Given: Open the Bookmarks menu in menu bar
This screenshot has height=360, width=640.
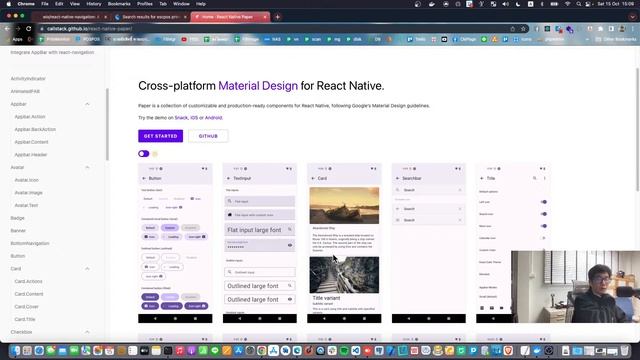Looking at the screenshot, I should click(x=119, y=4).
